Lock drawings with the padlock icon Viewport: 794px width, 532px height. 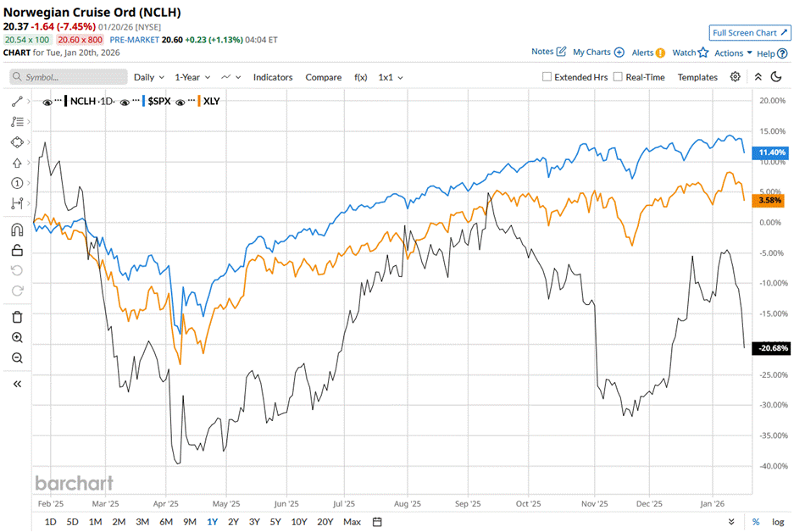pyautogui.click(x=17, y=250)
